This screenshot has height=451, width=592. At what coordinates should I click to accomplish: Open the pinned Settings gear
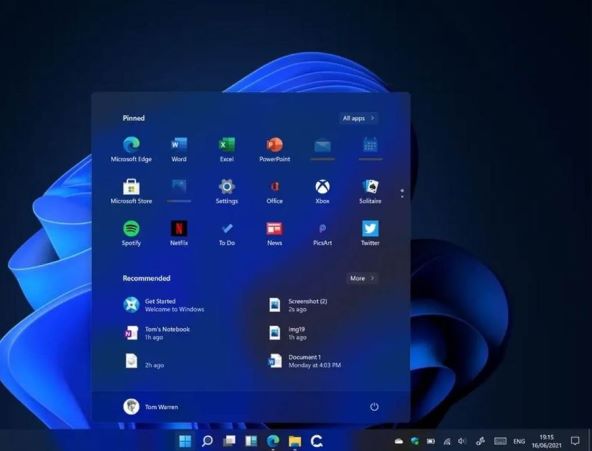tap(227, 191)
